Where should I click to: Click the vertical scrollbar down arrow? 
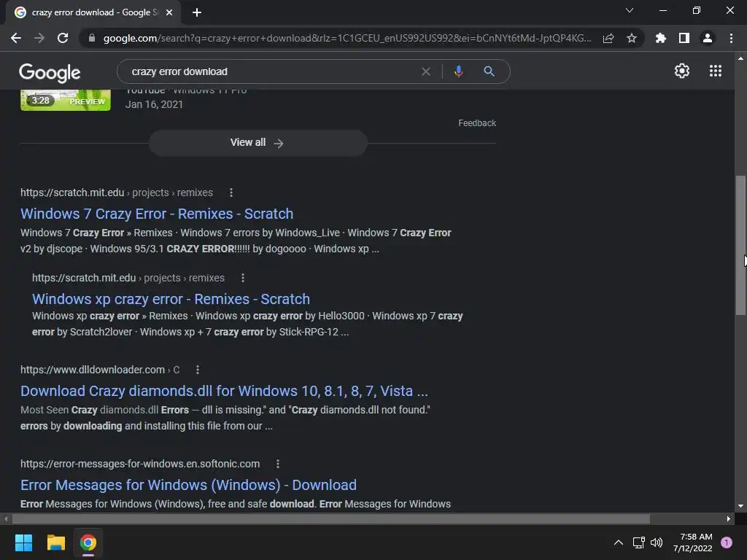tap(740, 506)
